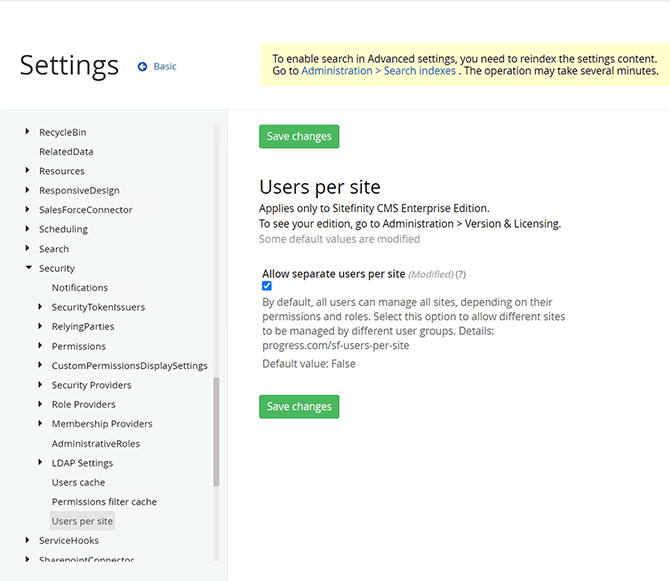Open AdministrativeRoles settings
670x581 pixels.
coord(95,443)
